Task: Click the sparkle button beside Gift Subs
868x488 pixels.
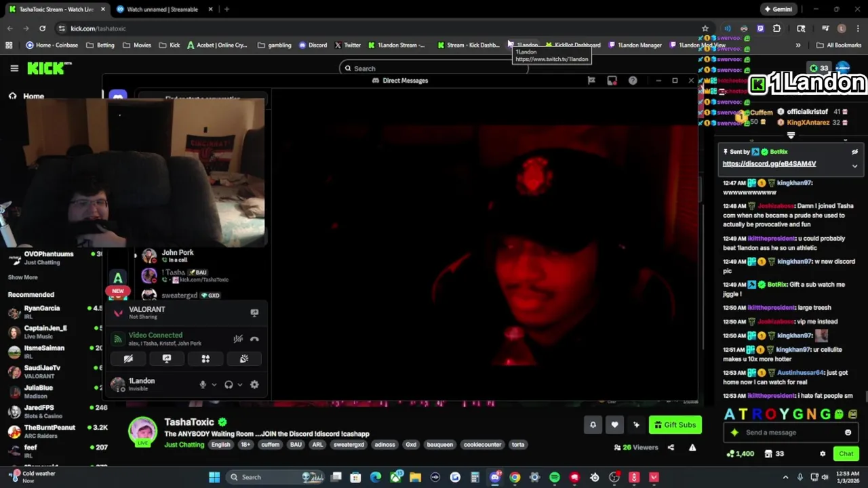Action: (636, 425)
